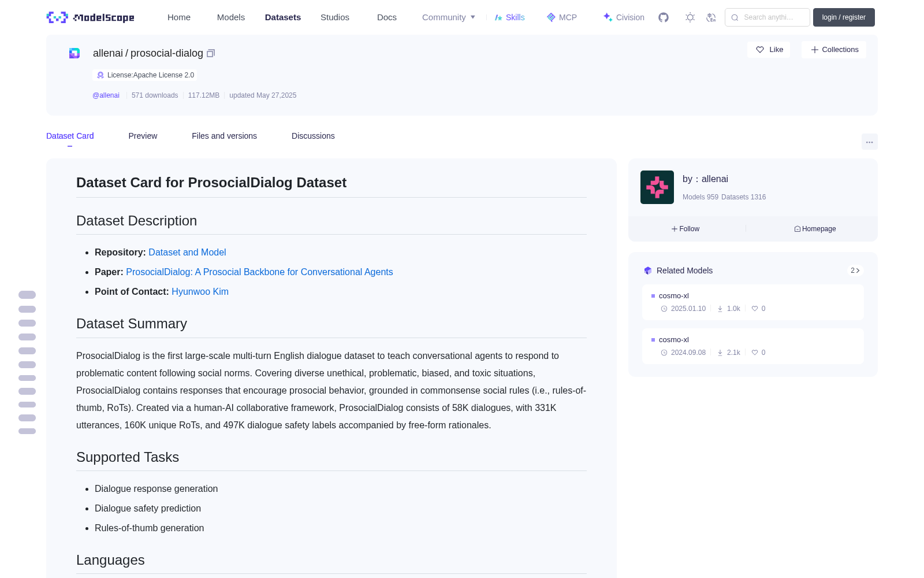
Task: Click download icon beside 1.0k
Action: coord(720,309)
